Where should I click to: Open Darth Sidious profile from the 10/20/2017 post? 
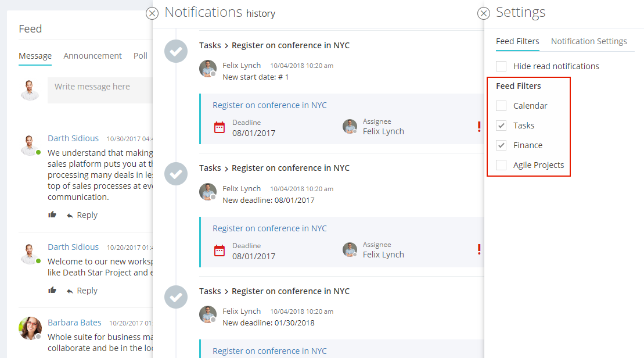pos(73,247)
